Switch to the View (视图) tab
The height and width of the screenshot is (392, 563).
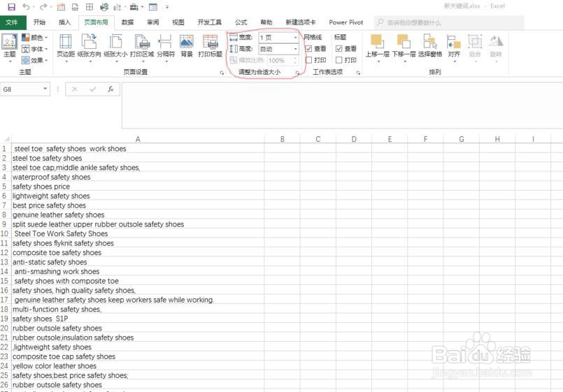178,22
